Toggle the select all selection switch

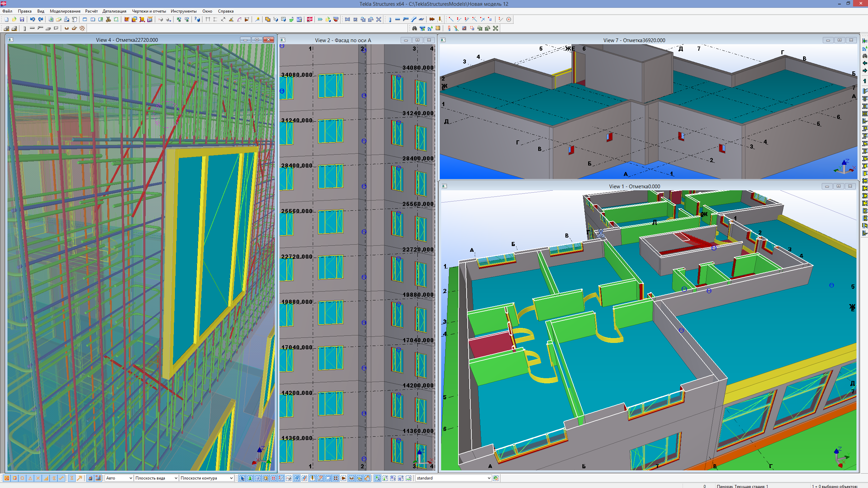(242, 478)
